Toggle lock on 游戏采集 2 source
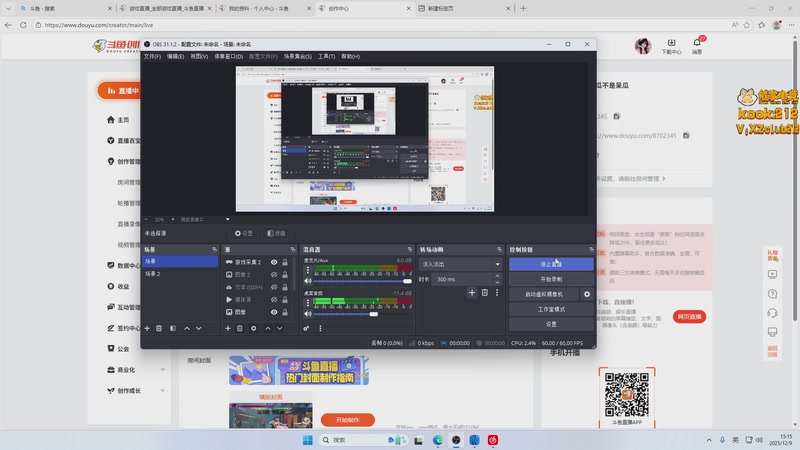800x450 pixels. click(x=285, y=262)
